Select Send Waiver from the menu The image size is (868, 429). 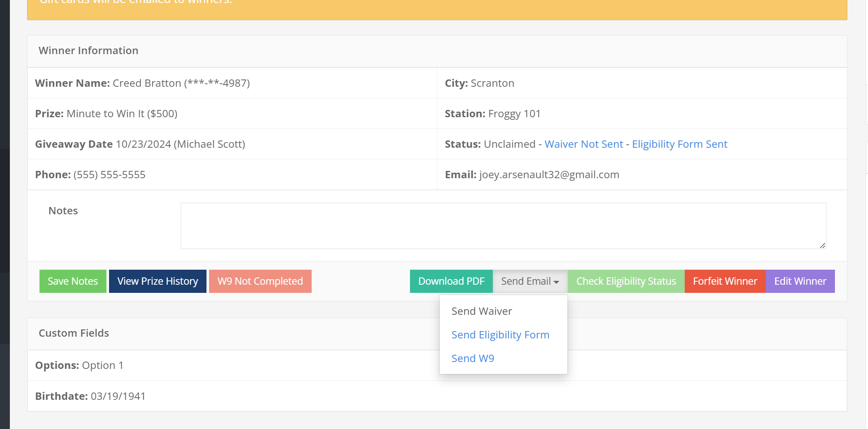click(482, 311)
